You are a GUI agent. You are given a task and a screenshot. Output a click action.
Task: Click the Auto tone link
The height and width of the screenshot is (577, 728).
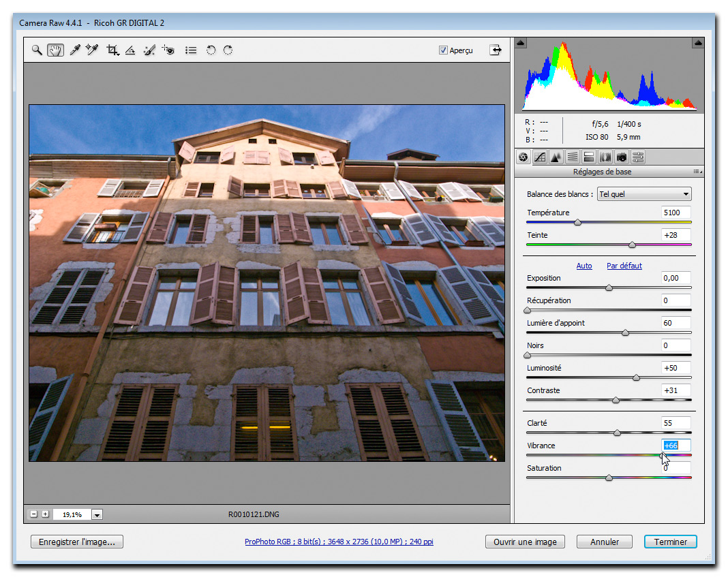584,266
